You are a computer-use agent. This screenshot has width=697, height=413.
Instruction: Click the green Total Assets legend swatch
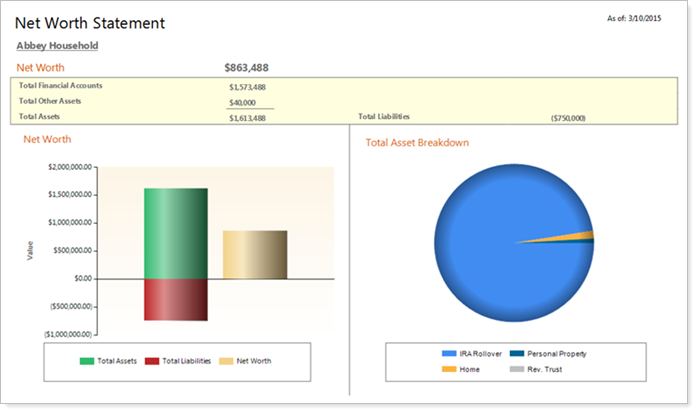point(87,360)
